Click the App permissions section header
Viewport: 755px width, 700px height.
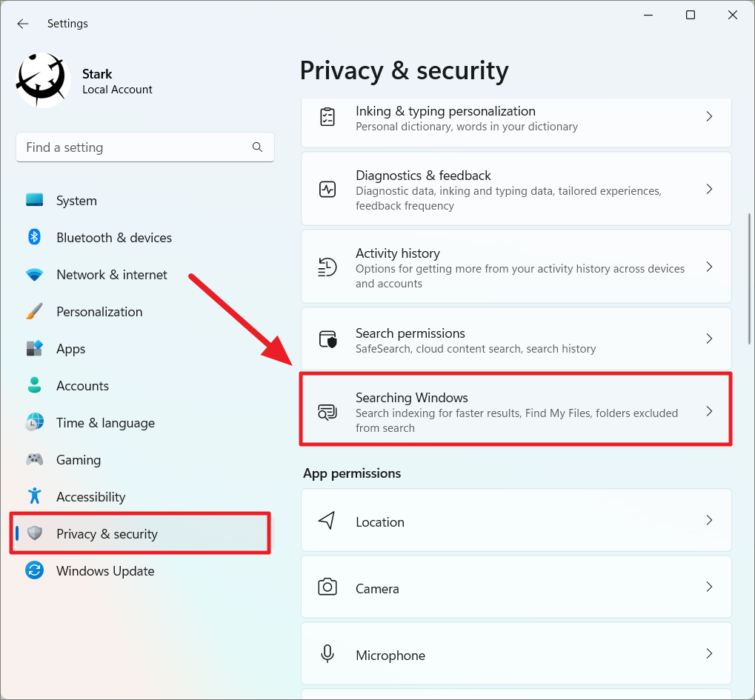[x=352, y=473]
